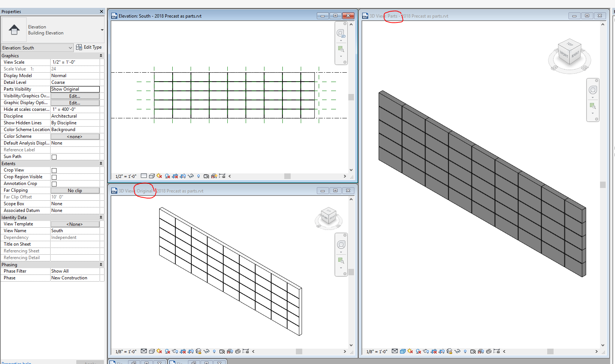
Task: Open the Color Scheme <none> value
Action: (x=75, y=136)
